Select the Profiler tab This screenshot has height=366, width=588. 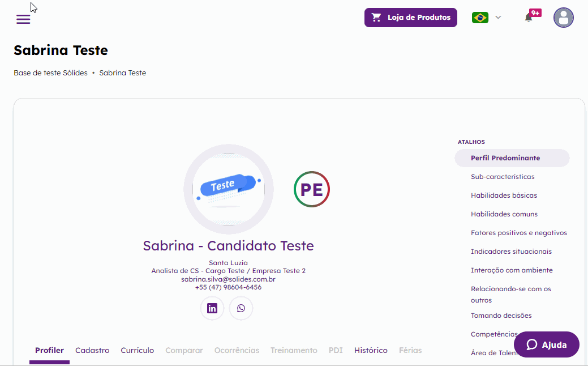49,350
